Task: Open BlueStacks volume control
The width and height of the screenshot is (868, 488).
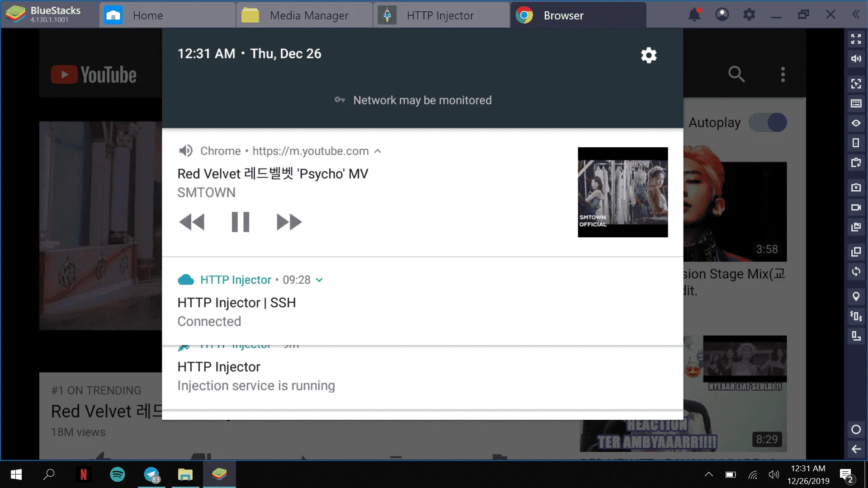Action: pyautogui.click(x=856, y=59)
